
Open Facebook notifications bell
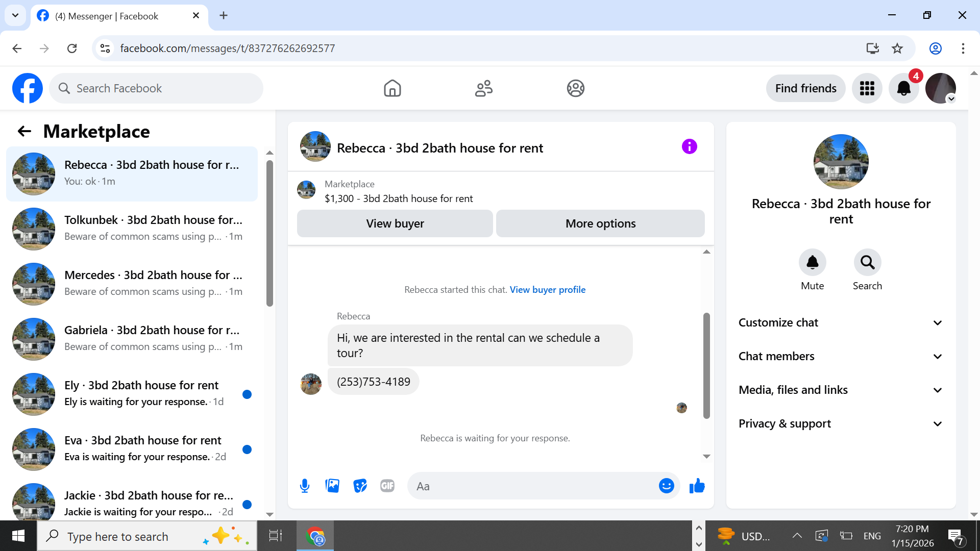(x=903, y=88)
